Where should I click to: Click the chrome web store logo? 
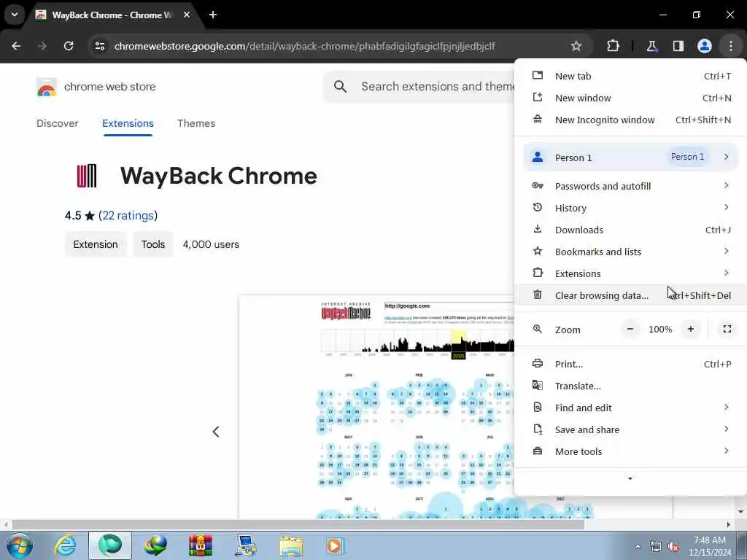point(46,87)
